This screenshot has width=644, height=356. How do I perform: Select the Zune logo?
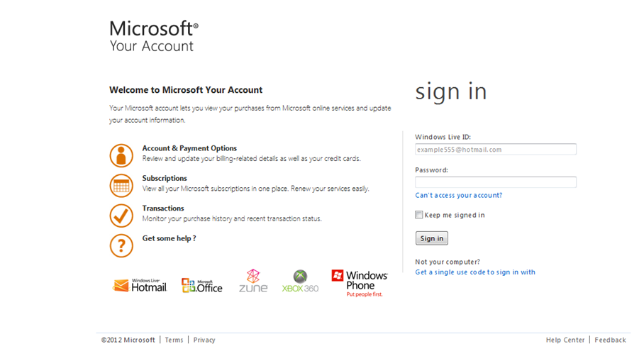tap(253, 282)
